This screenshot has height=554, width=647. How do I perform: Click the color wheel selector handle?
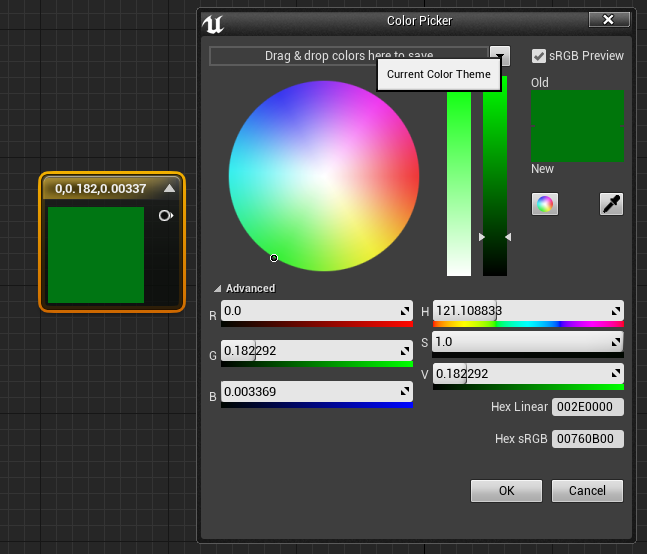[274, 258]
